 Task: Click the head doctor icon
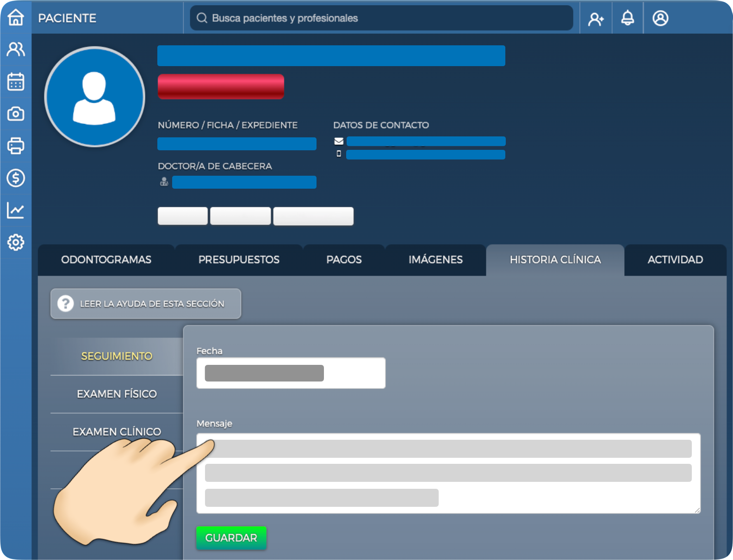click(164, 182)
